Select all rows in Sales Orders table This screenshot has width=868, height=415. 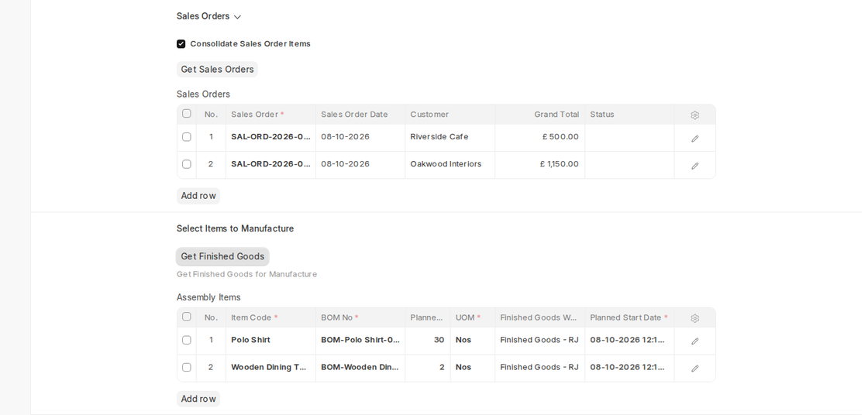pyautogui.click(x=187, y=114)
